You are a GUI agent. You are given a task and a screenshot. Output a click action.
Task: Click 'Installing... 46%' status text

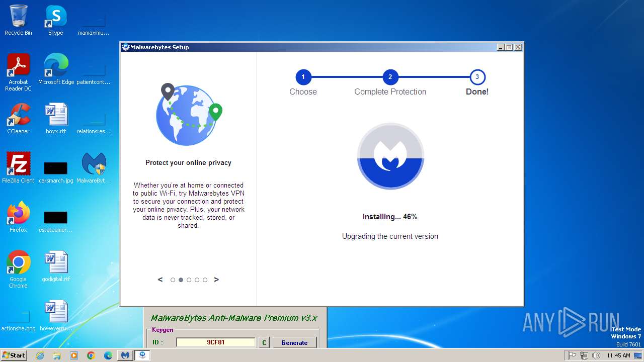pyautogui.click(x=390, y=217)
